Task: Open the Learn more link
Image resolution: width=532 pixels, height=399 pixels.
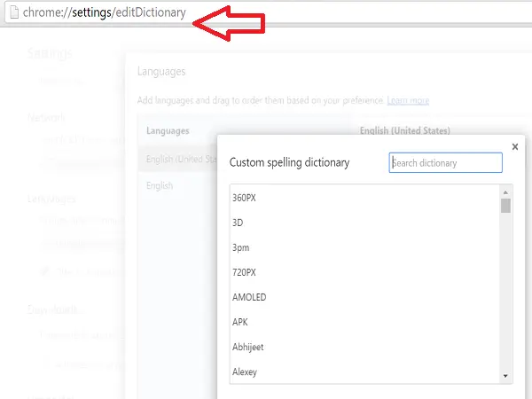Action: 408,100
